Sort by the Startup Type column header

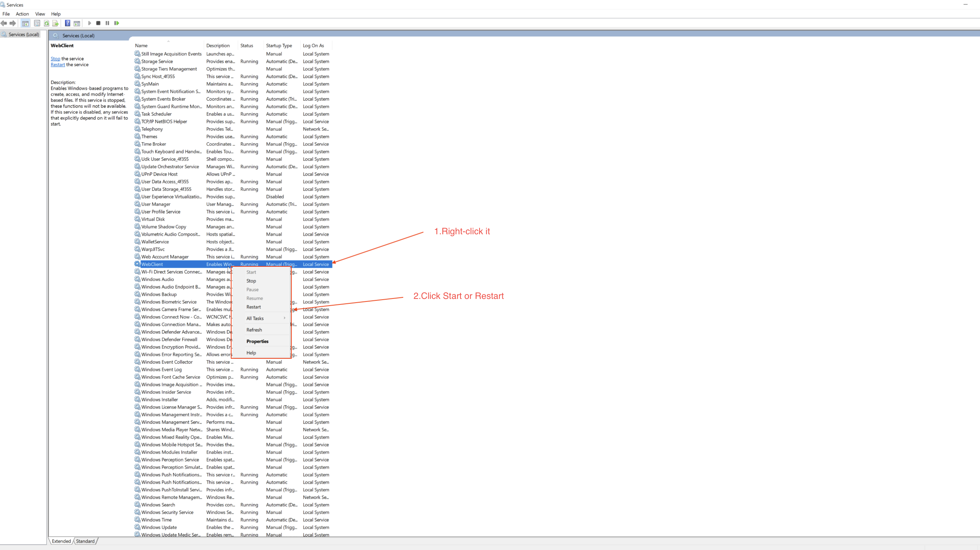click(x=279, y=46)
